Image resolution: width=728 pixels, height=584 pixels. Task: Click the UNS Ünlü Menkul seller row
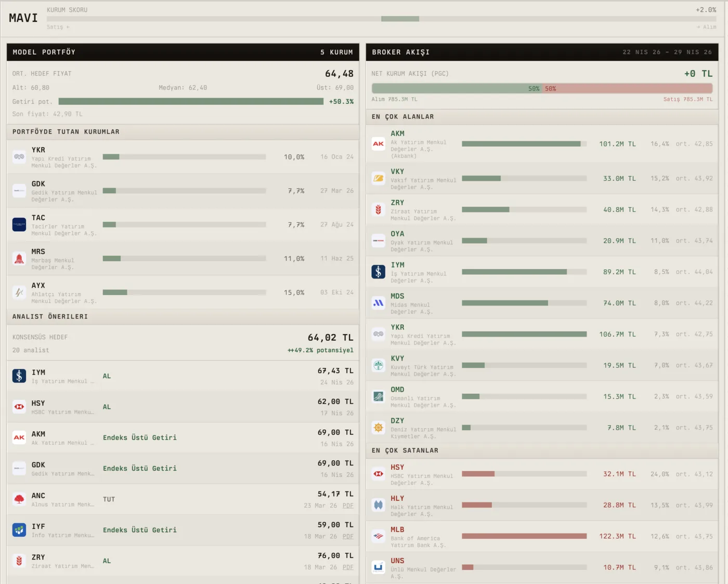pyautogui.click(x=542, y=568)
